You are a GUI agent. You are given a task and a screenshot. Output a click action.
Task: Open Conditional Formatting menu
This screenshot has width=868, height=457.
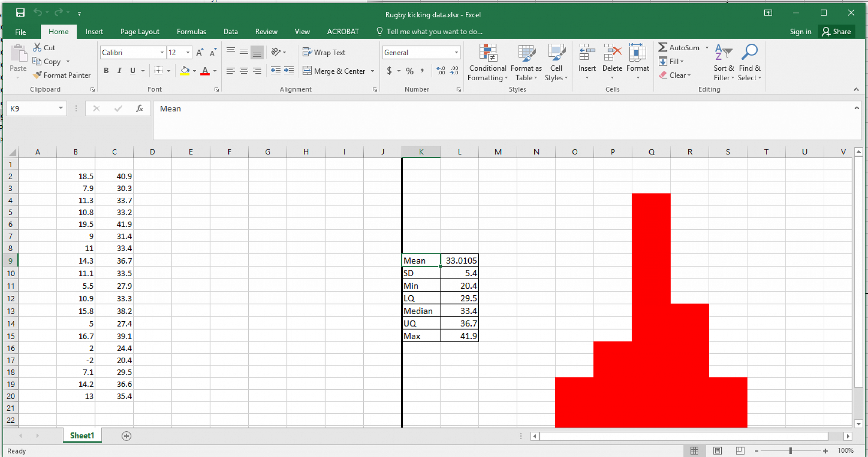(x=487, y=63)
